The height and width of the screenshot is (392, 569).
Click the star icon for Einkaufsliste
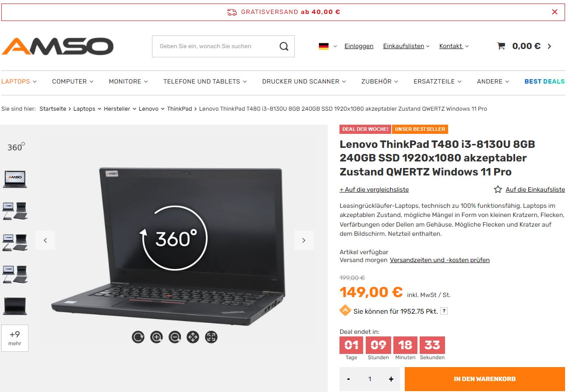[498, 189]
